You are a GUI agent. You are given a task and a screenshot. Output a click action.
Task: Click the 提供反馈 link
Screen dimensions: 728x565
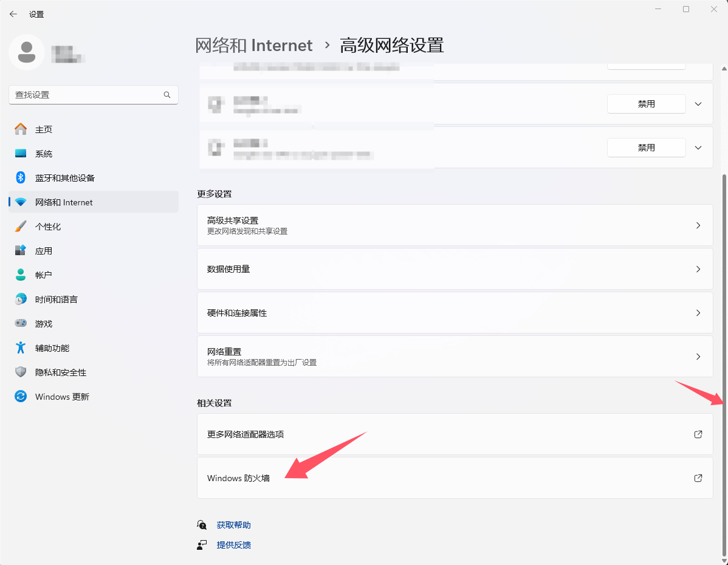(233, 544)
